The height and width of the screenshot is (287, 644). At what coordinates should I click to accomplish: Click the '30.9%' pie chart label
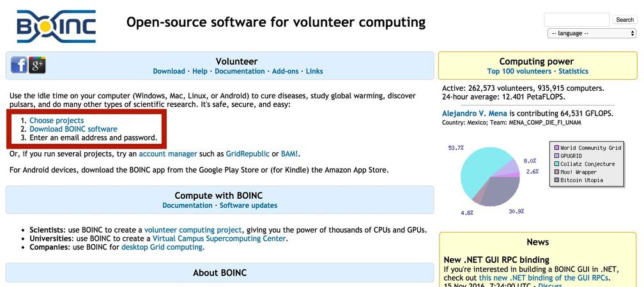tap(516, 212)
